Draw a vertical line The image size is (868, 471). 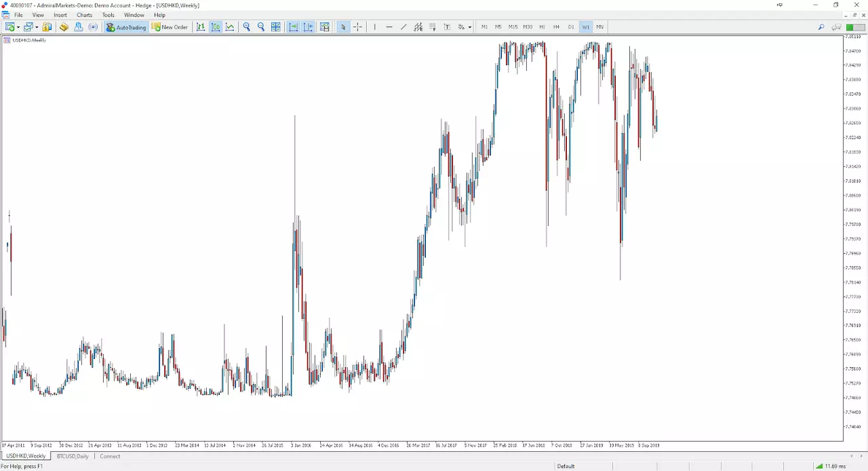[374, 27]
